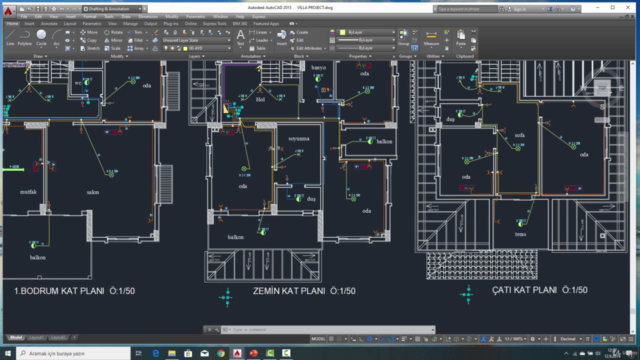Click the yellow layer color swatch
The height and width of the screenshot is (360, 640).
pyautogui.click(x=185, y=48)
